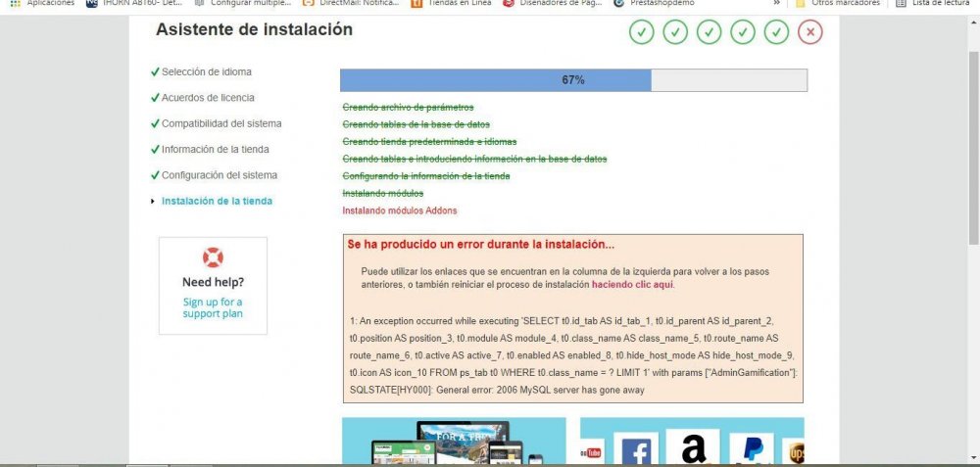
Task: Click the first green checkmark step circle
Action: 641,32
